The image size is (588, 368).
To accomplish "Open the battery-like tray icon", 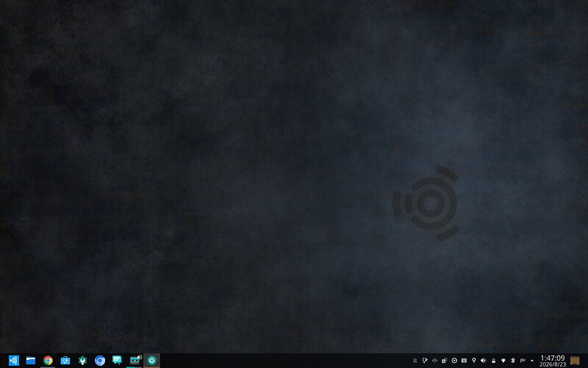I will tap(493, 361).
